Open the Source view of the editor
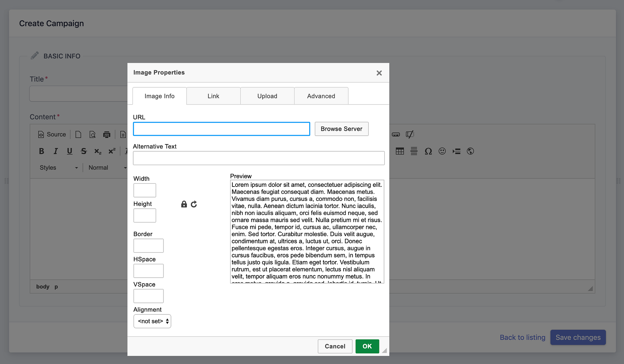624x364 pixels. coord(52,134)
